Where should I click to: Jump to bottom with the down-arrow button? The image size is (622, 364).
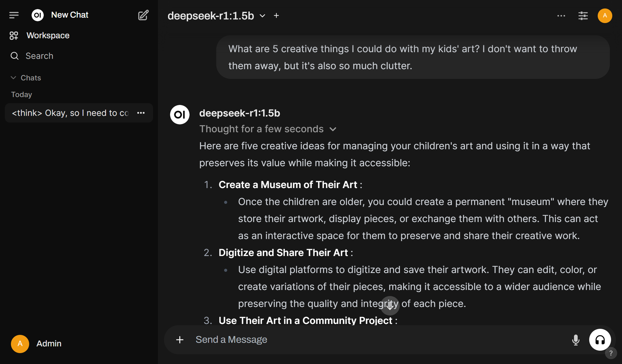(x=390, y=306)
